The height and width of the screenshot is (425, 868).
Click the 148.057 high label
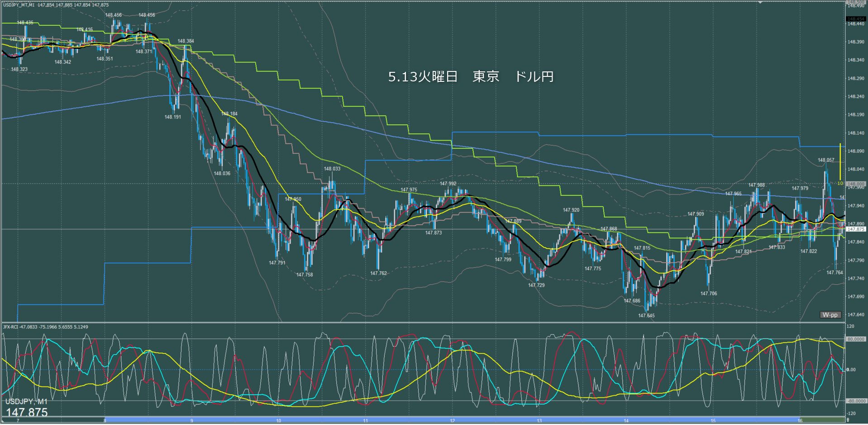pos(826,161)
